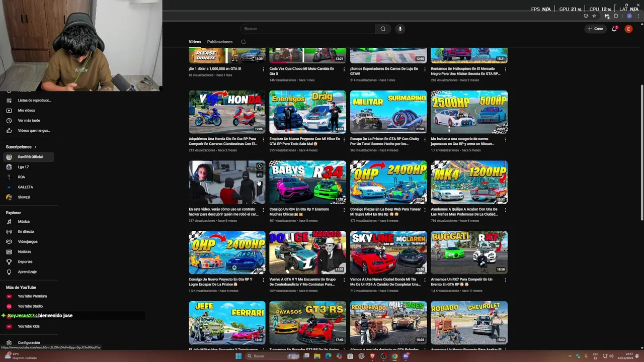Click the Aprendizaje lightbulb icon
The width and height of the screenshot is (644, 362).
coord(9,271)
